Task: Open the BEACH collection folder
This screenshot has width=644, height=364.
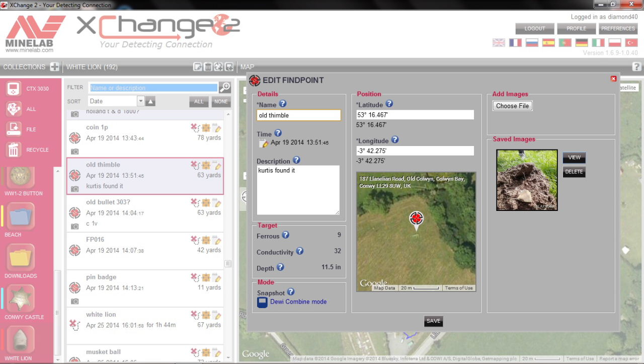Action: (x=21, y=216)
